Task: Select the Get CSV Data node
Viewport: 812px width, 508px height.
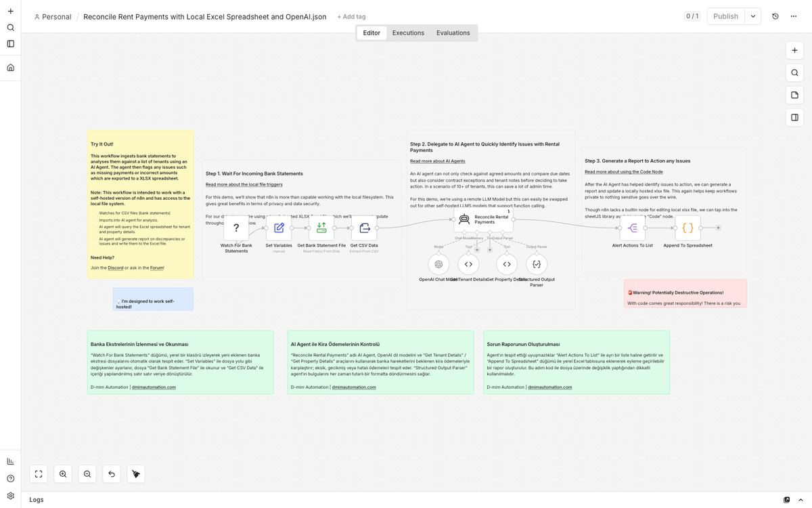Action: click(364, 228)
